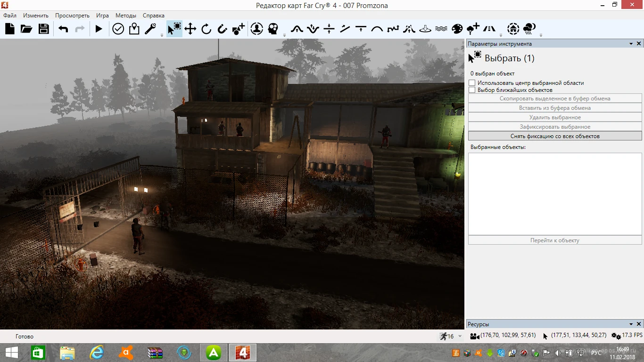Click the greyed-out redo arrow
The height and width of the screenshot is (362, 644).
80,29
